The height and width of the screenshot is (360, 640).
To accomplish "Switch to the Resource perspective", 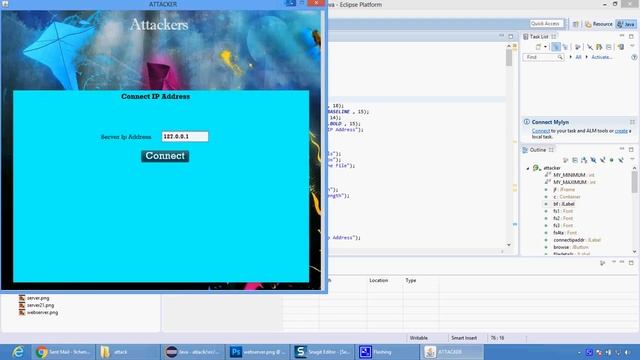I will pyautogui.click(x=599, y=24).
